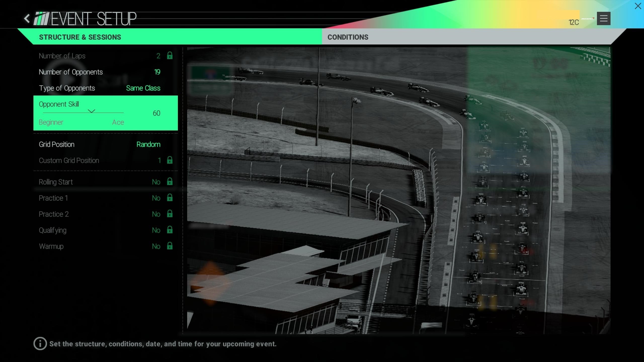Screen dimensions: 644x362
Task: Click the Ace label under skill slider
Action: (x=118, y=122)
